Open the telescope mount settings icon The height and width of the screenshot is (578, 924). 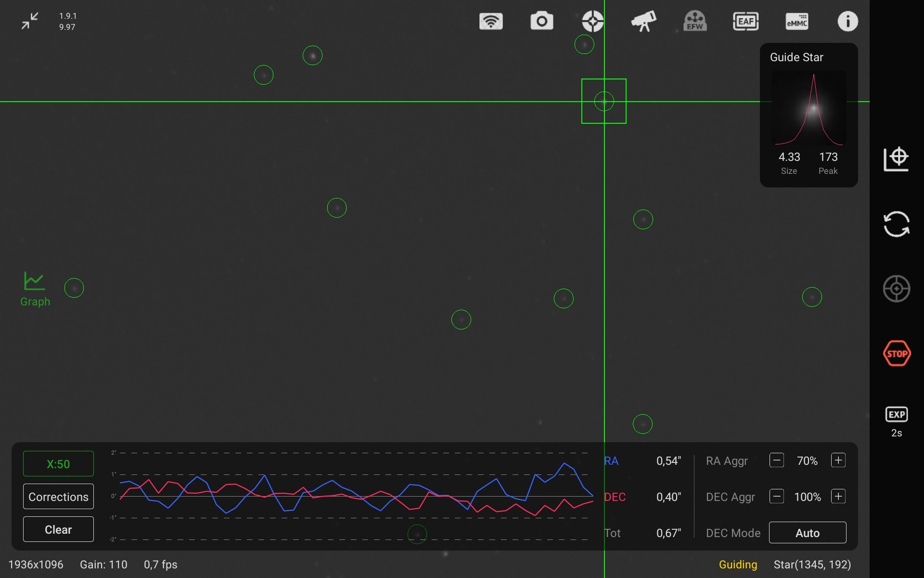coord(643,21)
